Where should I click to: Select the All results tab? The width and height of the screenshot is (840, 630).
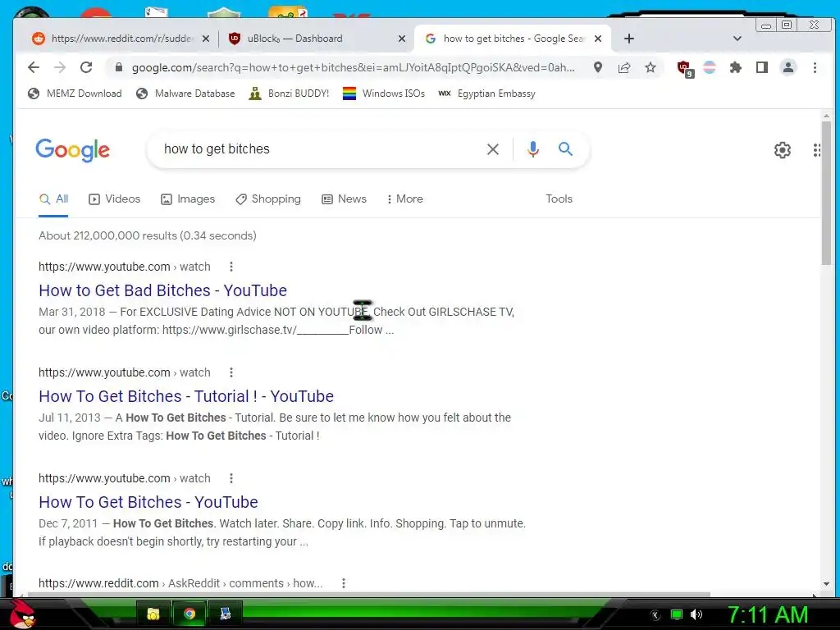53,199
